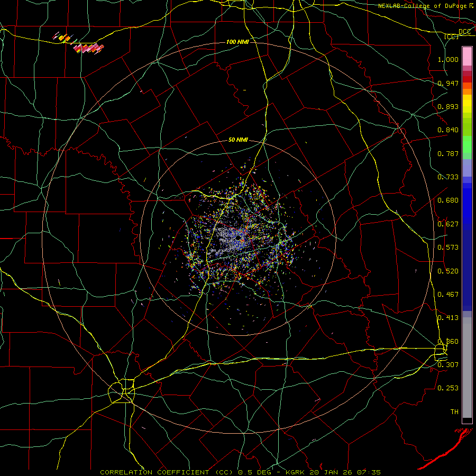Image resolution: width=476 pixels, height=476 pixels.
Task: Select the 0.947 color scale value
Action: point(448,83)
